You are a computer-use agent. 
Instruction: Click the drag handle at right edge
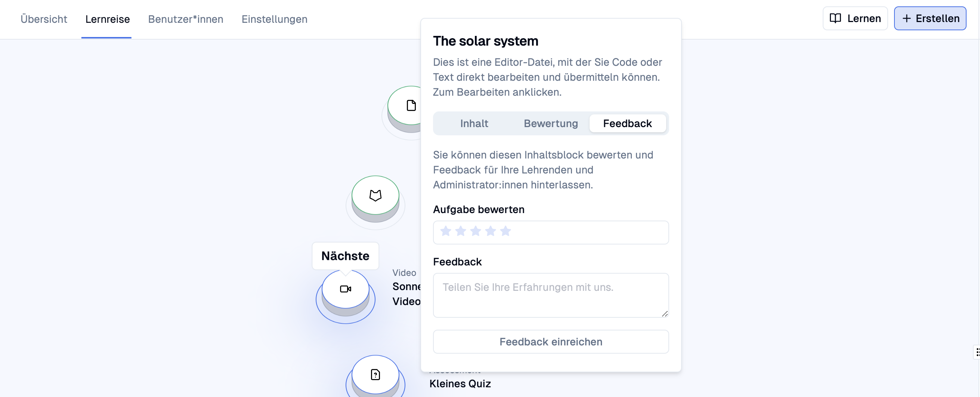click(977, 352)
